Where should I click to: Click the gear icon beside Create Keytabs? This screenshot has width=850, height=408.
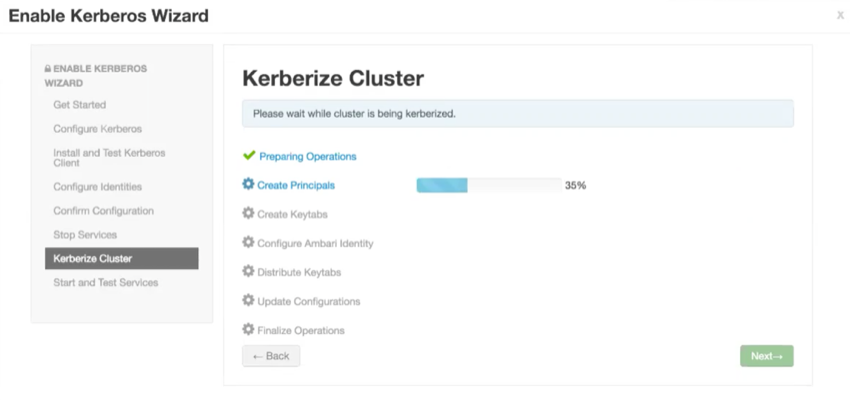click(248, 213)
